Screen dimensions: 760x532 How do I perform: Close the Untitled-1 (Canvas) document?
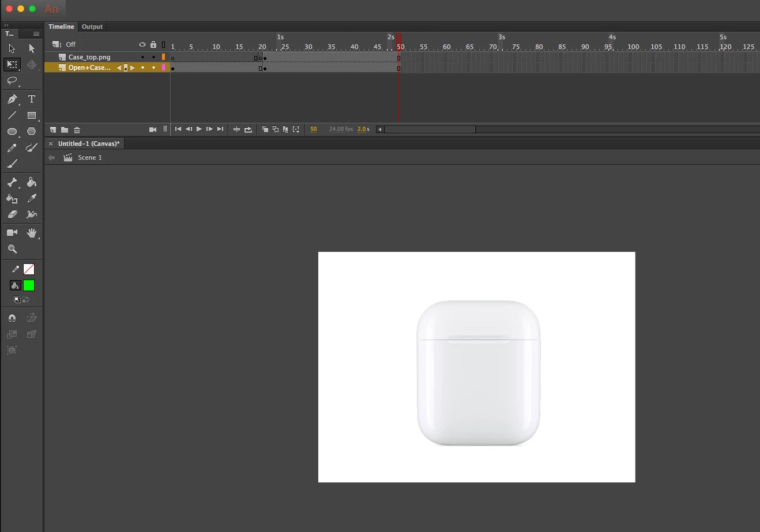point(51,144)
